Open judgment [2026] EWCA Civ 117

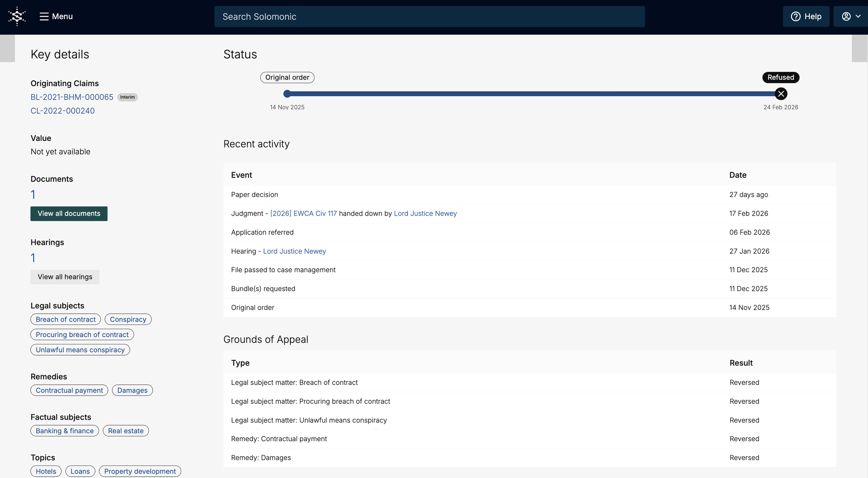coord(303,213)
